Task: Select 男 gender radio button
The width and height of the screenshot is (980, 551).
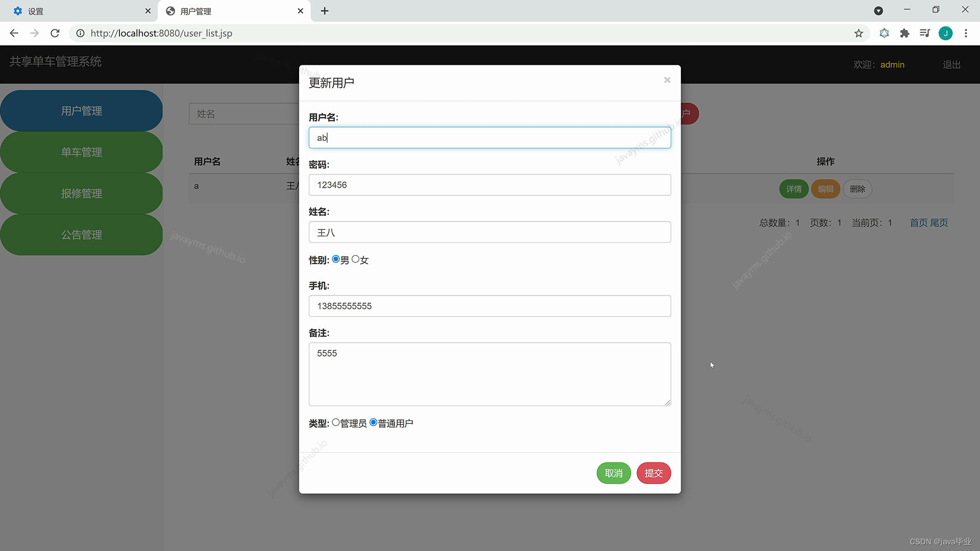Action: 336,259
